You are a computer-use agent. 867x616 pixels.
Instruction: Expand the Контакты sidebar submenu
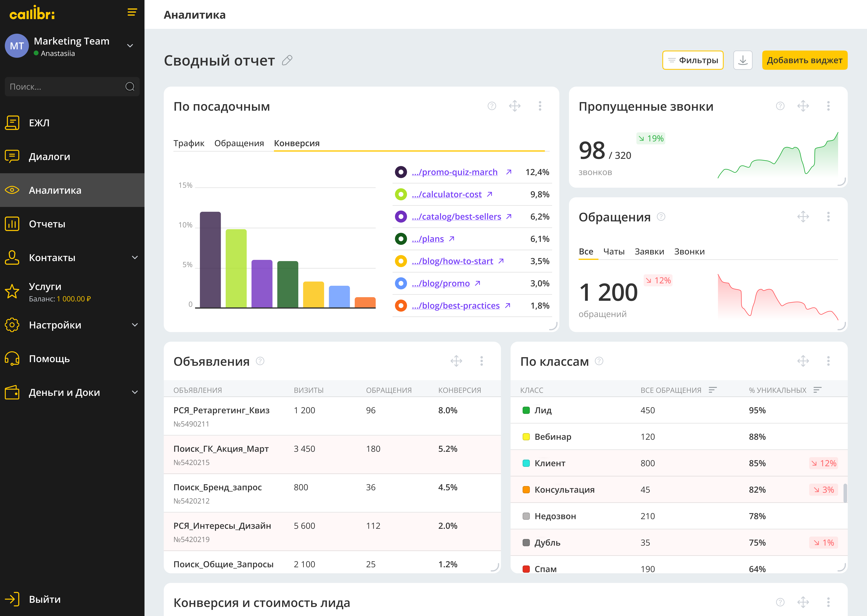pos(134,258)
